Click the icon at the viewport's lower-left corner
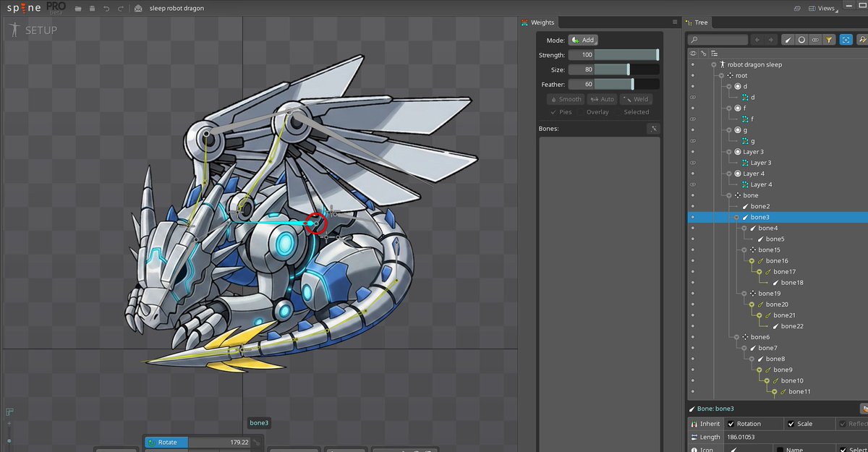Screen dimensions: 868x452 [x=10, y=412]
